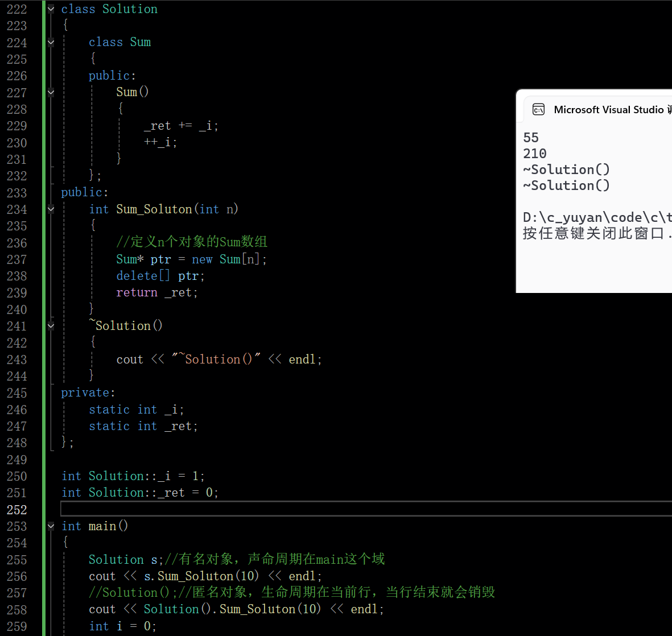Click the console window icon in title bar
672x636 pixels.
click(x=538, y=110)
